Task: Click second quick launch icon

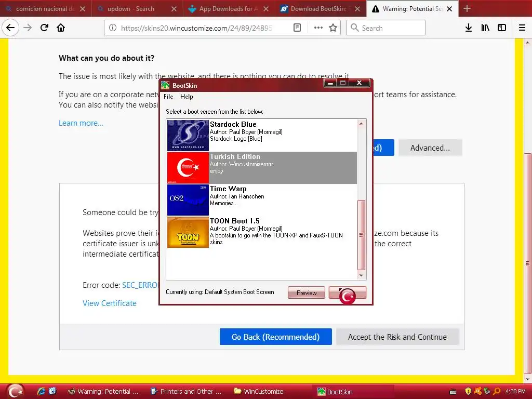Action: tap(52, 391)
